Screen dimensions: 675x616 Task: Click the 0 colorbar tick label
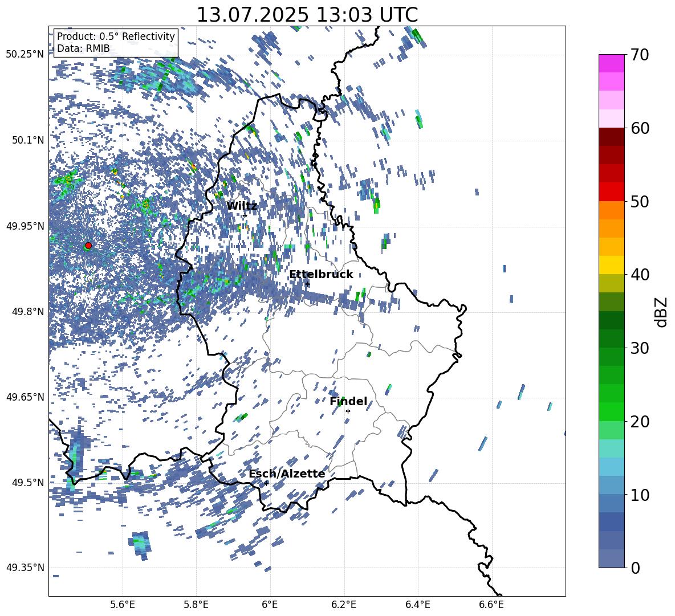635,568
